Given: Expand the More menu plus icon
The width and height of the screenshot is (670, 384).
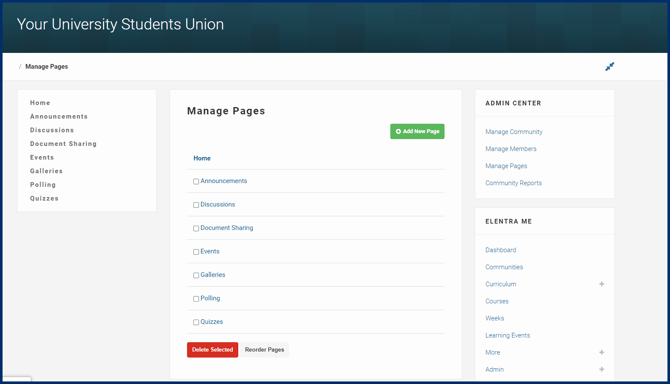Looking at the screenshot, I should pyautogui.click(x=602, y=352).
